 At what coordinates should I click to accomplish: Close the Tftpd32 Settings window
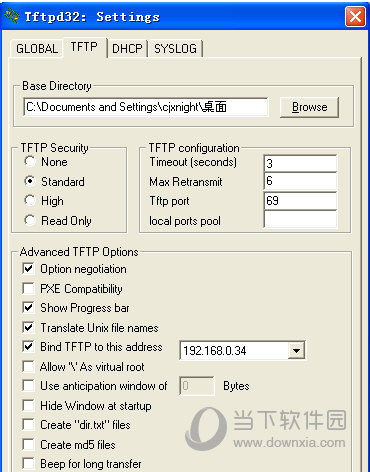(355, 17)
